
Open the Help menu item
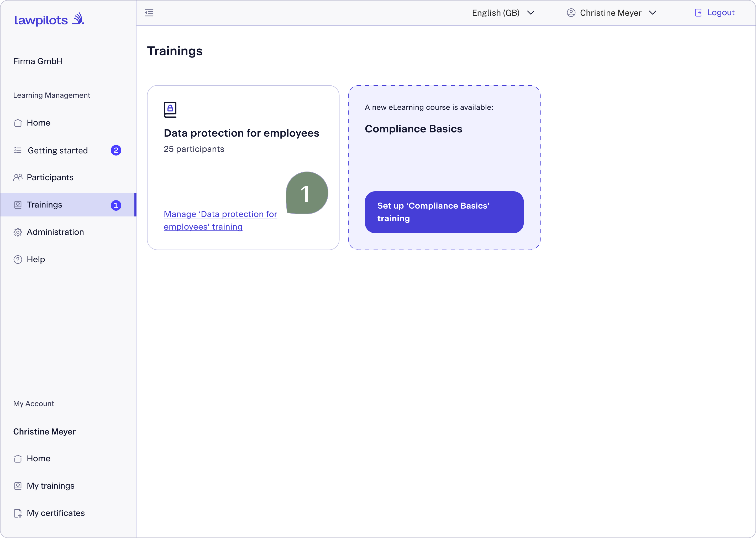point(68,259)
